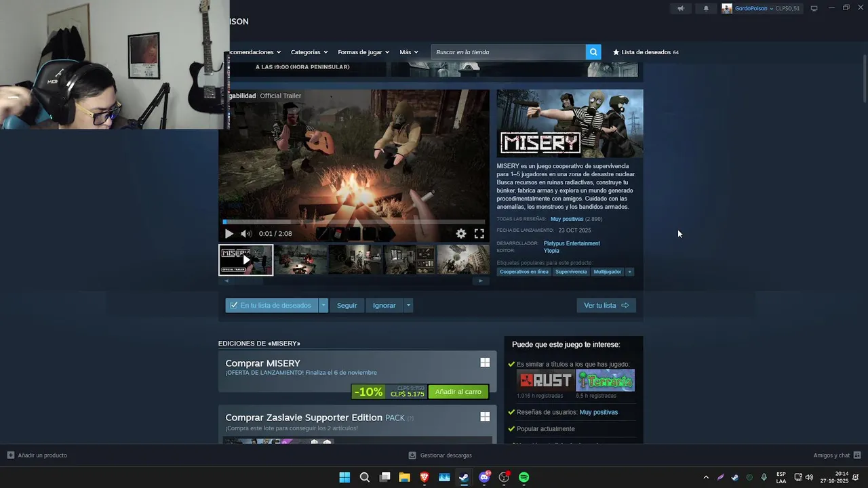Open Task View on taskbar
This screenshot has width=868, height=488.
tap(384, 477)
